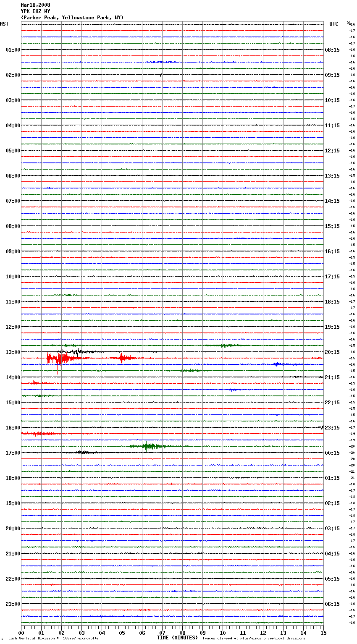The height and width of the screenshot is (644, 357).
Task: Select the 16:00 MST time label
Action: [13, 428]
